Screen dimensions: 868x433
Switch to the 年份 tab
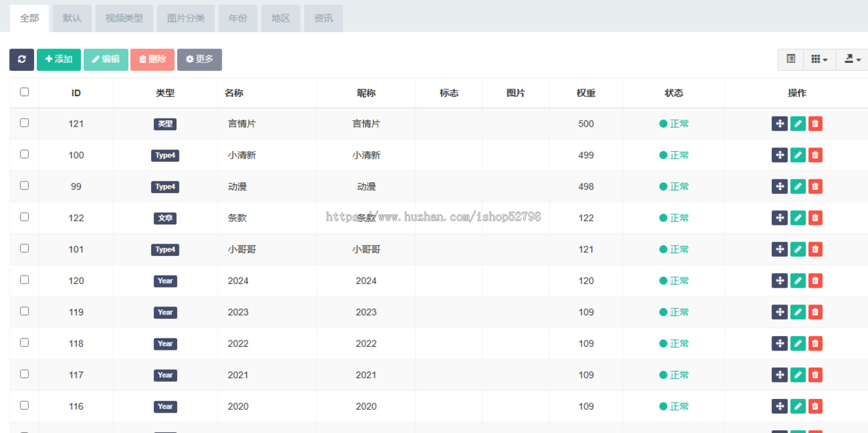point(238,18)
